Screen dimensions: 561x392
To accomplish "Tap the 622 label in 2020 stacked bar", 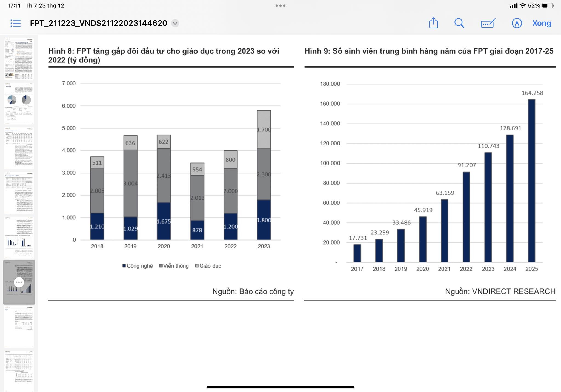I will (x=164, y=142).
